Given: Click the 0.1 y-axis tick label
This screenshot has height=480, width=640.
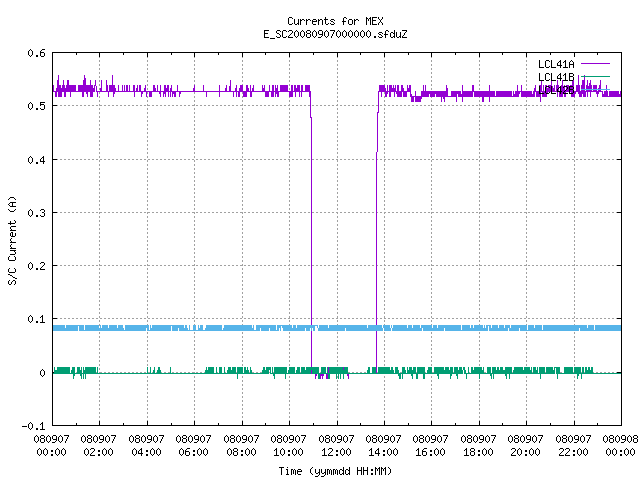Looking at the screenshot, I should click(x=36, y=319).
